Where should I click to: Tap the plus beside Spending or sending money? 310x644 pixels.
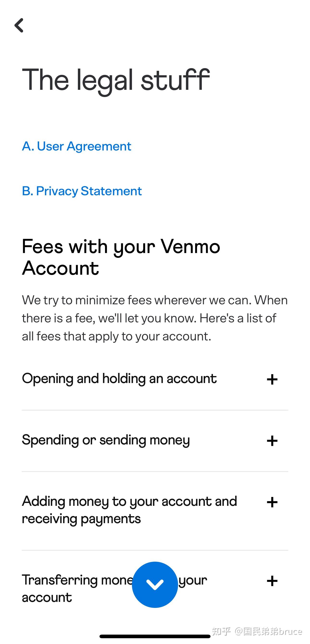click(272, 441)
